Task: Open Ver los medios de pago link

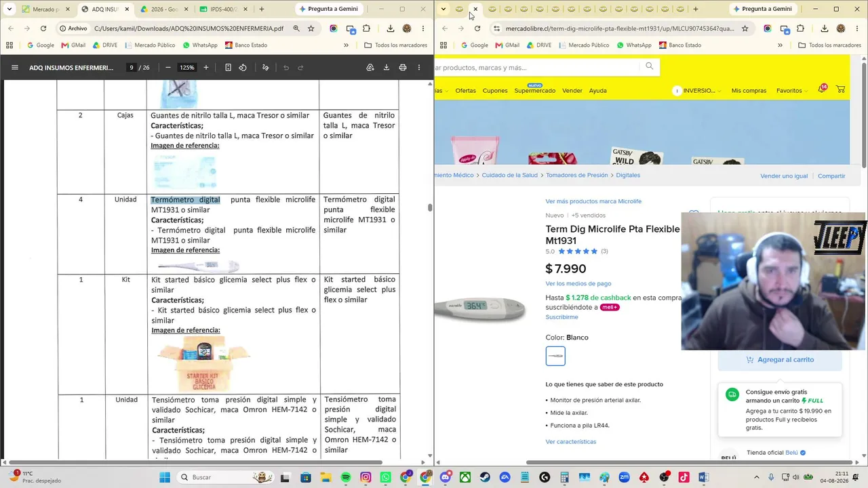Action: click(578, 283)
